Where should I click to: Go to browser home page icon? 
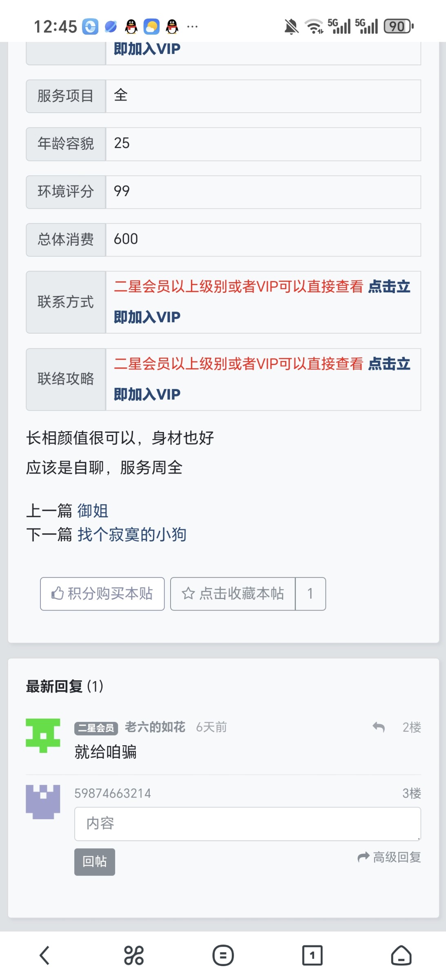coord(401,955)
